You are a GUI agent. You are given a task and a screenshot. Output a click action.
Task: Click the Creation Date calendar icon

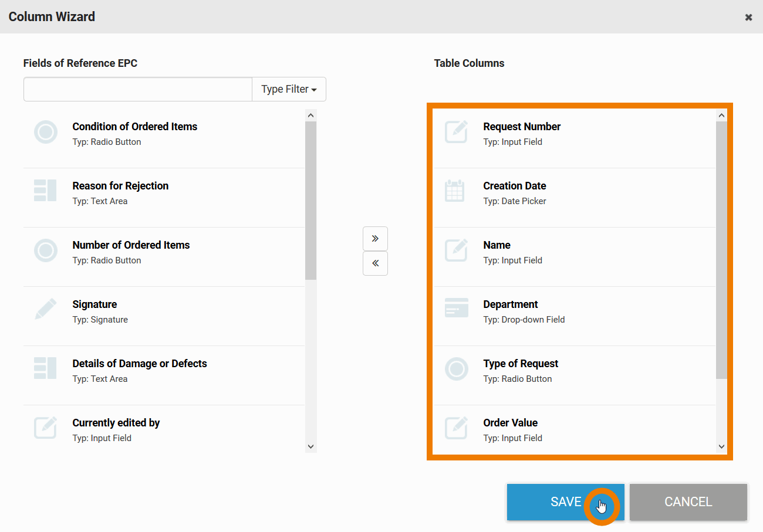[455, 192]
